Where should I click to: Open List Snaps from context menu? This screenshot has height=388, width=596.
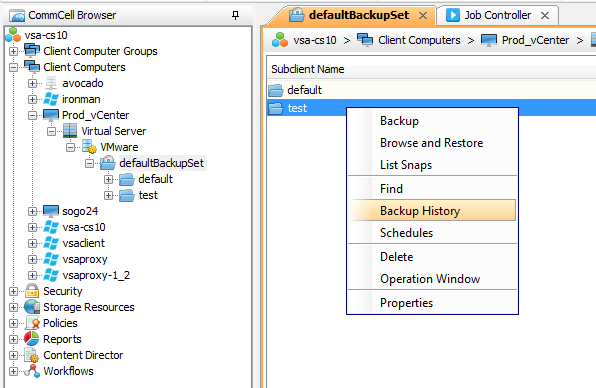coord(433,165)
